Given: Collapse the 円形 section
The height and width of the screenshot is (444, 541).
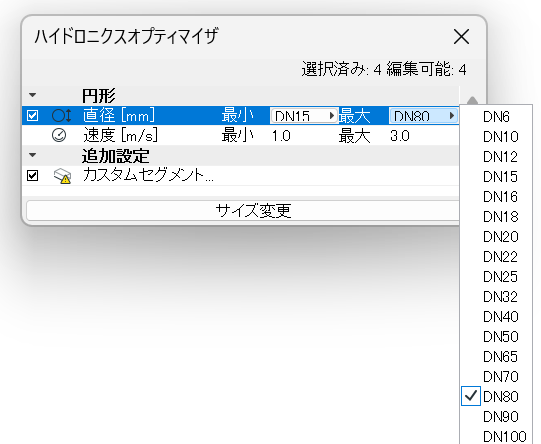Looking at the screenshot, I should tap(32, 95).
